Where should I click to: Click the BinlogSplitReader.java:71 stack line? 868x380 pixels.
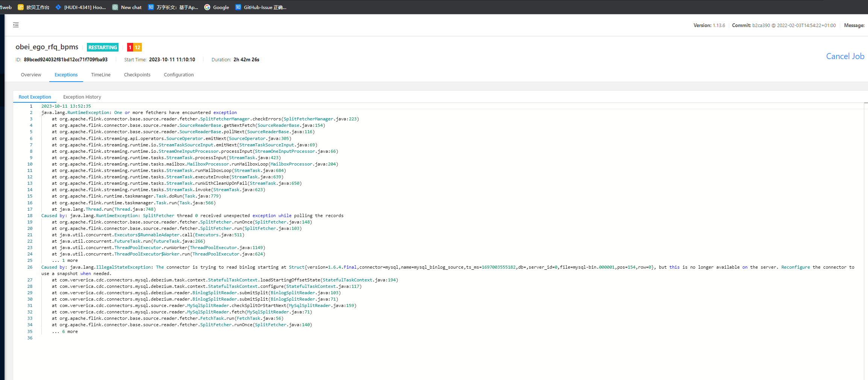(x=195, y=299)
